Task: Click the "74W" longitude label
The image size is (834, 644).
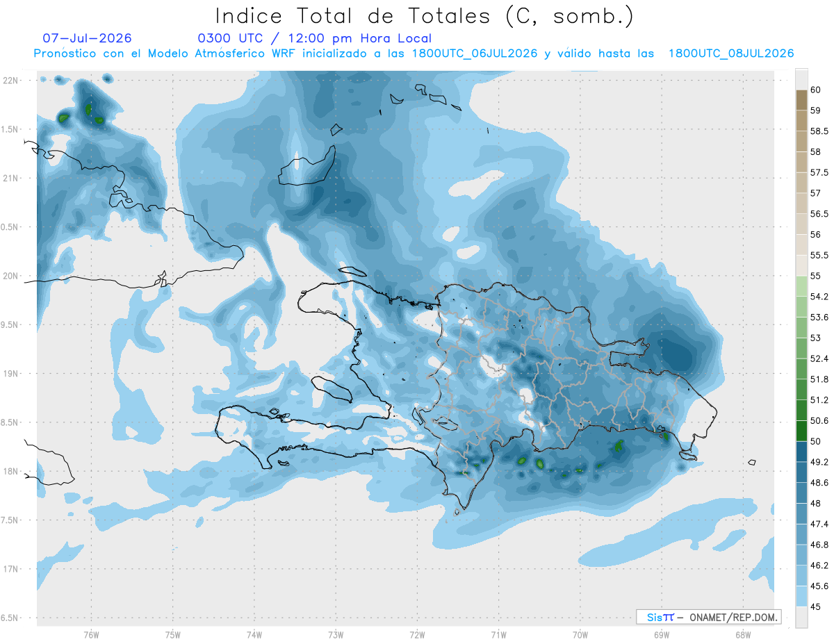Action: 254,635
